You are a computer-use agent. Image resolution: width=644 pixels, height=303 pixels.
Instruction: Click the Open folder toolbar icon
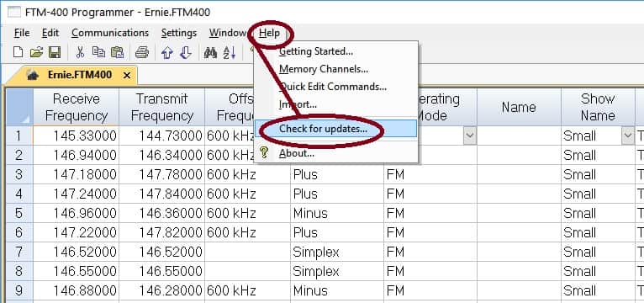(36, 52)
